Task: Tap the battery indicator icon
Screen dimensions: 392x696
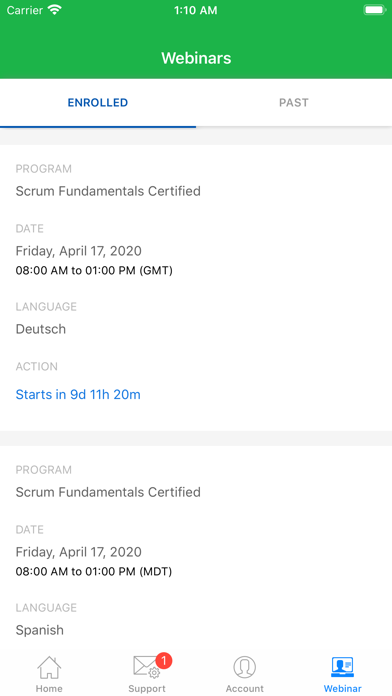Action: click(375, 10)
